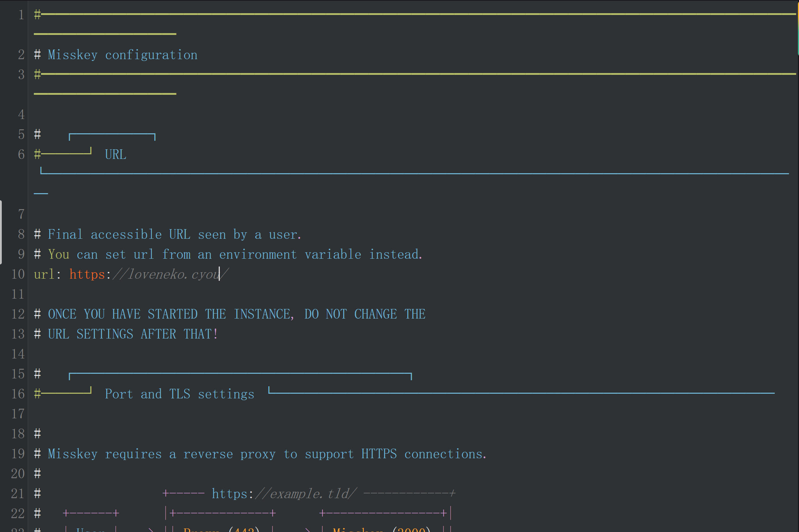
Task: Click 'URL' section heading on line 6
Action: pyautogui.click(x=115, y=154)
